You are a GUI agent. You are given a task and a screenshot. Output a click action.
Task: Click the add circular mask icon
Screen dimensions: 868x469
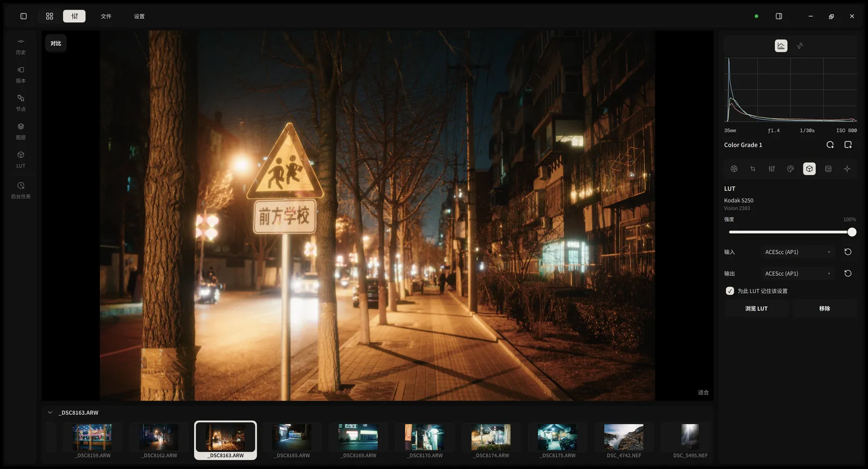830,145
